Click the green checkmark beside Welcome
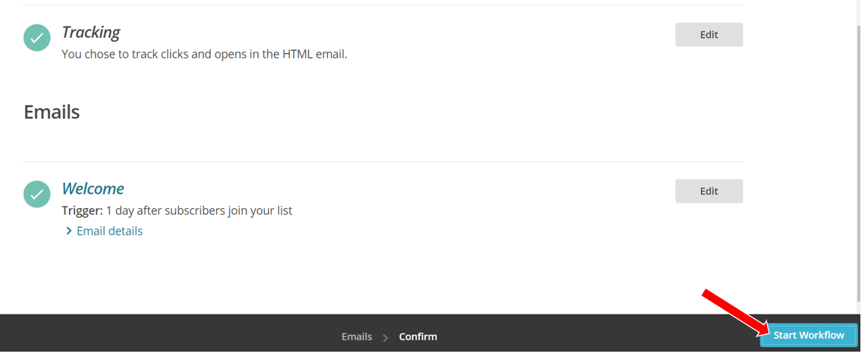Screen dimensions: 868x360 (37, 194)
